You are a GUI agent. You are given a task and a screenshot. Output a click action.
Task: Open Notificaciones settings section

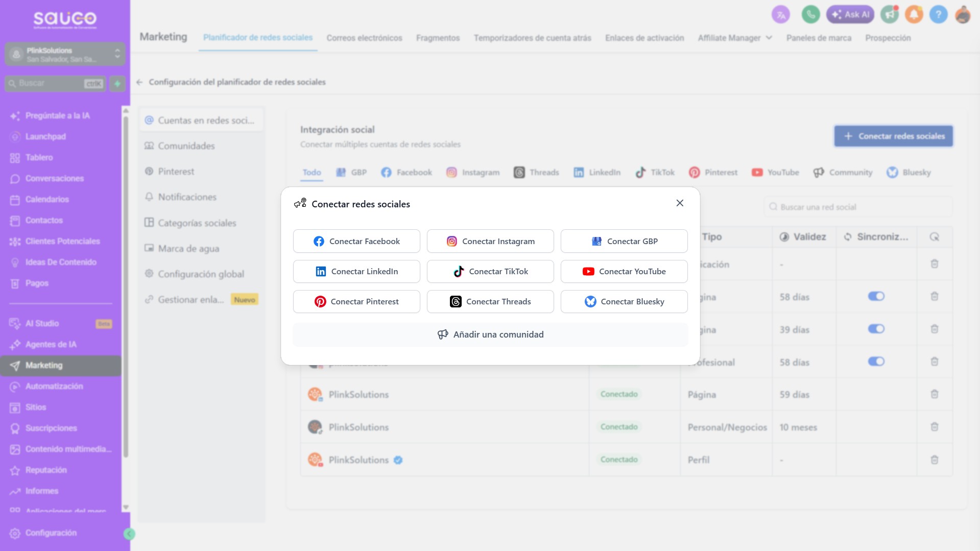(201, 197)
